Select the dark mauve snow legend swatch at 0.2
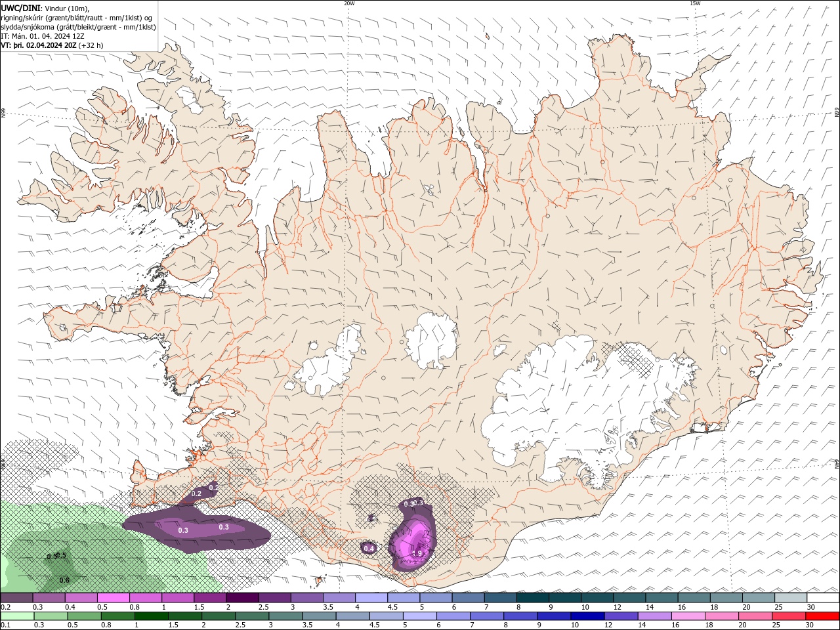The height and width of the screenshot is (630, 840). pyautogui.click(x=17, y=598)
